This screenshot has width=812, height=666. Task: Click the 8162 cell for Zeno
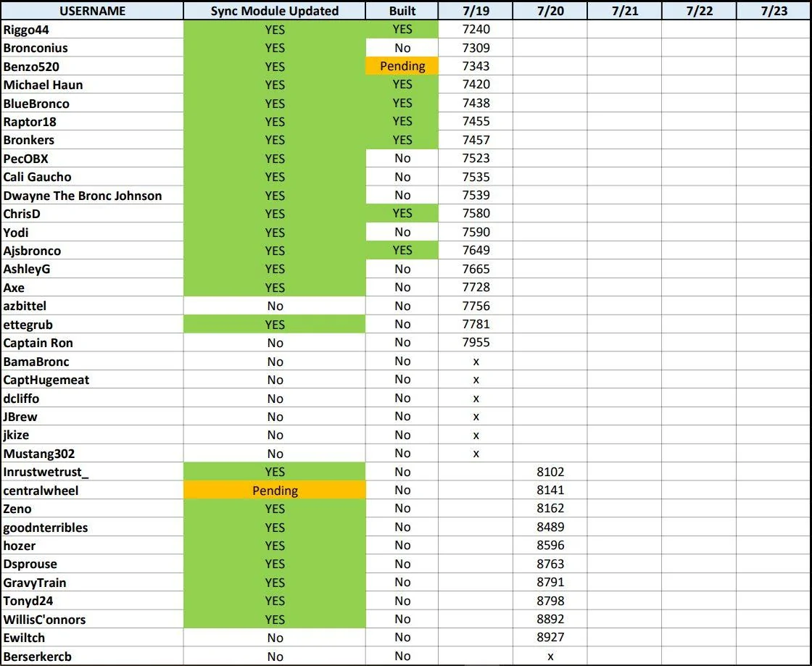pos(550,508)
